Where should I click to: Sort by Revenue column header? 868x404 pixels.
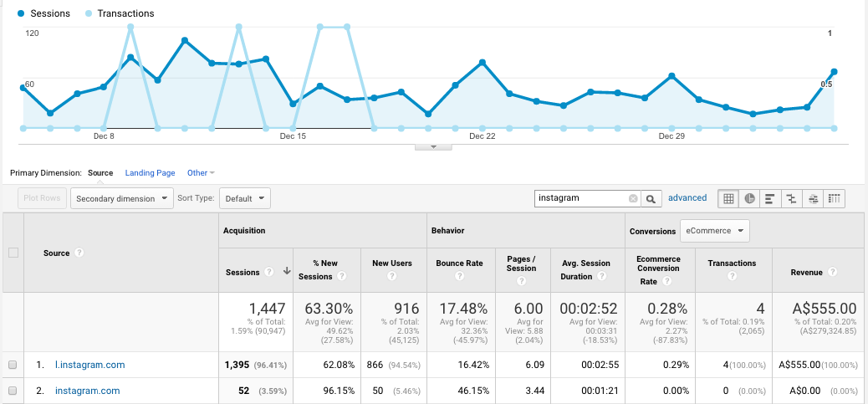click(807, 272)
